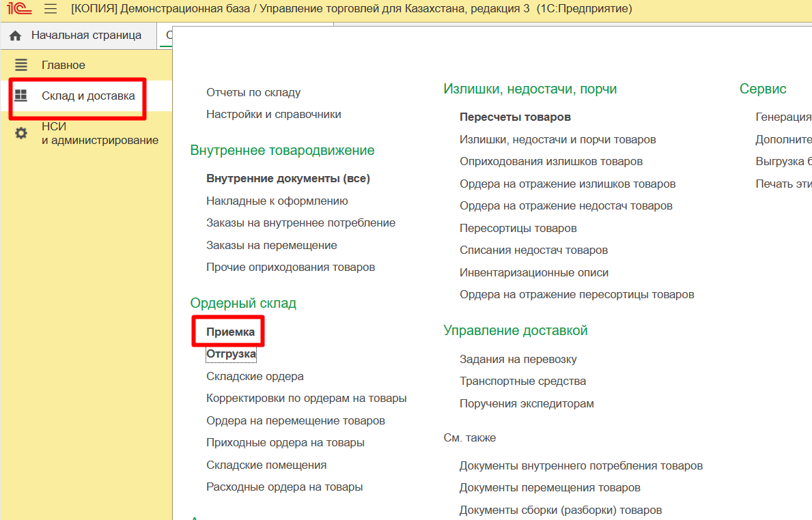Open the Главное section
This screenshot has width=812, height=520.
[x=64, y=65]
